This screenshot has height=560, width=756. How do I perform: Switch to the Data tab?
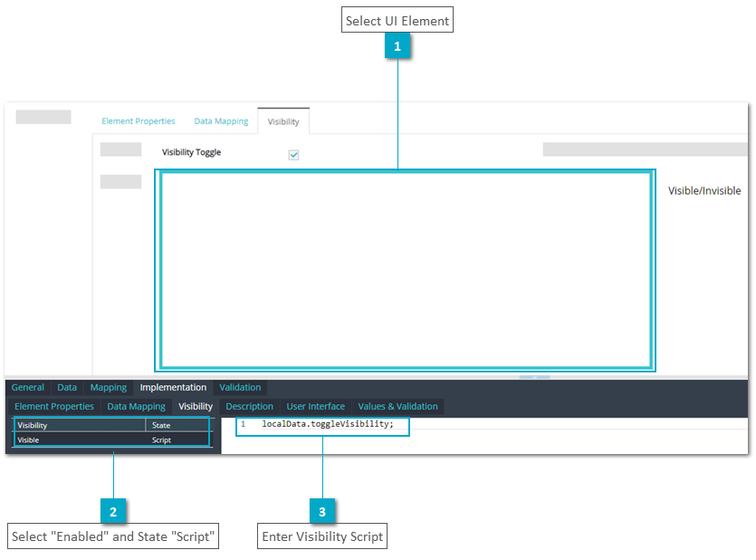[67, 387]
